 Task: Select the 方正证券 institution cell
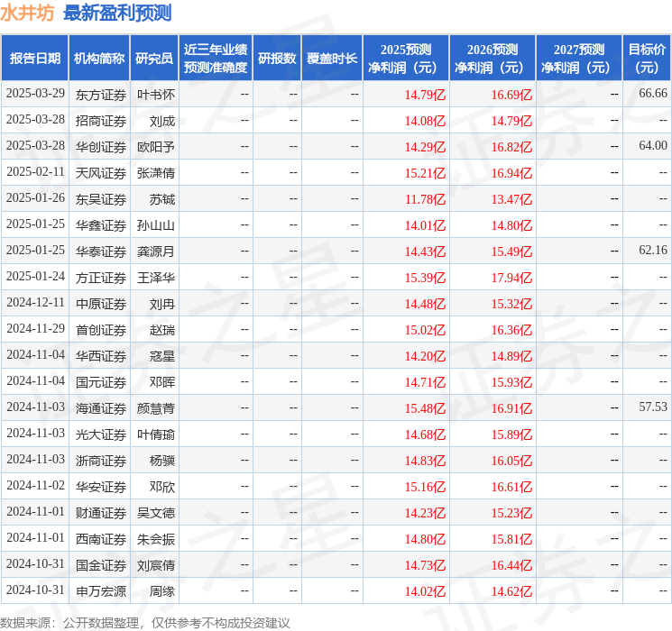[101, 278]
